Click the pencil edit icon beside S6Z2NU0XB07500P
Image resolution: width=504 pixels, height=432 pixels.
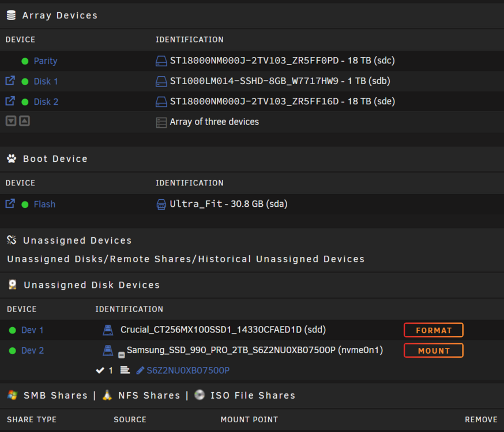click(140, 371)
